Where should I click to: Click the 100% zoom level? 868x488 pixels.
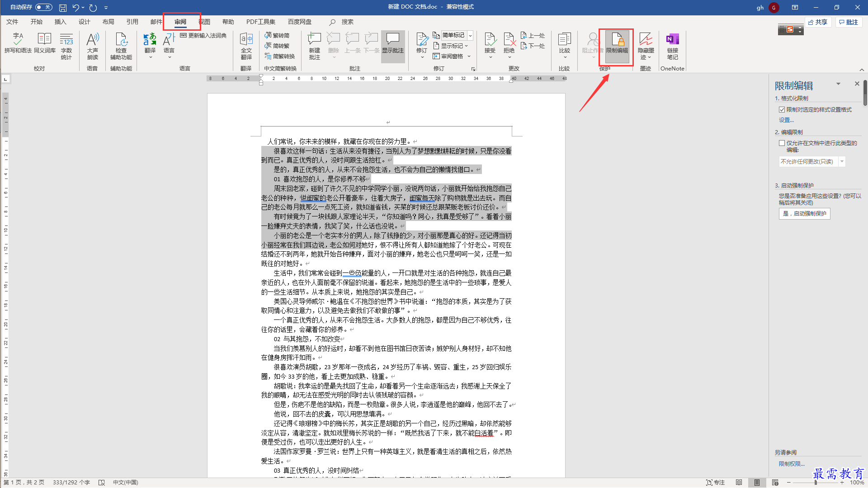857,483
